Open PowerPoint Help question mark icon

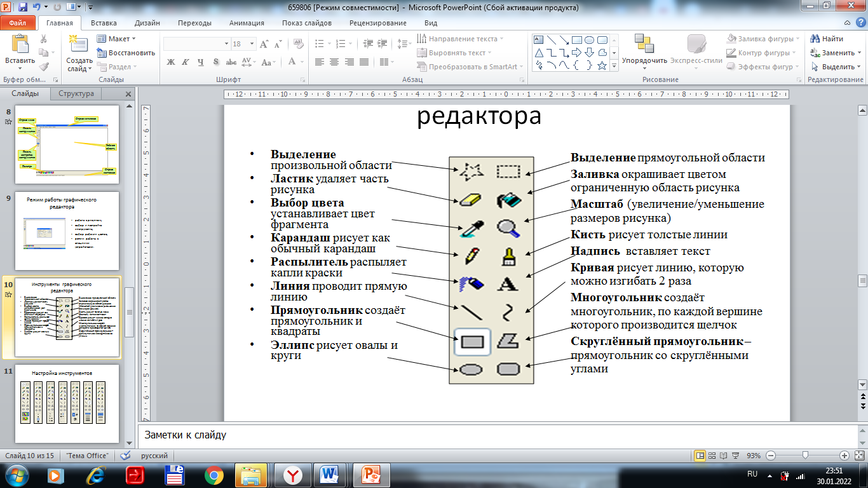(860, 23)
